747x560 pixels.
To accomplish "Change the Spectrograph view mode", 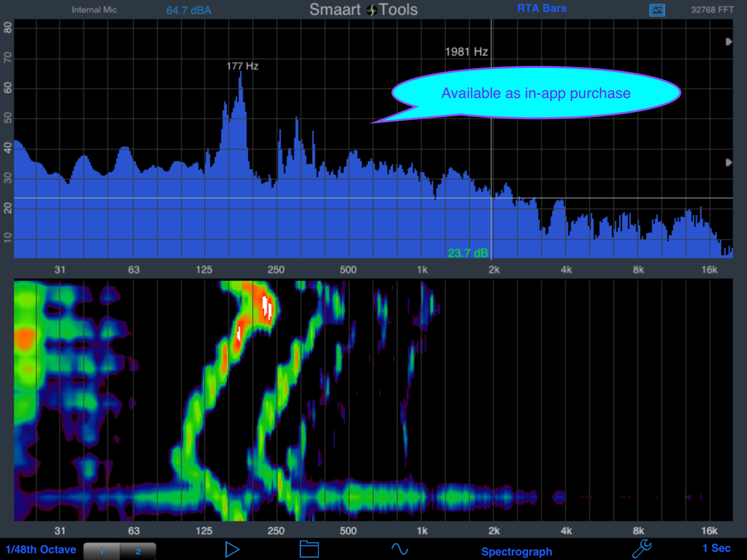I will click(516, 552).
